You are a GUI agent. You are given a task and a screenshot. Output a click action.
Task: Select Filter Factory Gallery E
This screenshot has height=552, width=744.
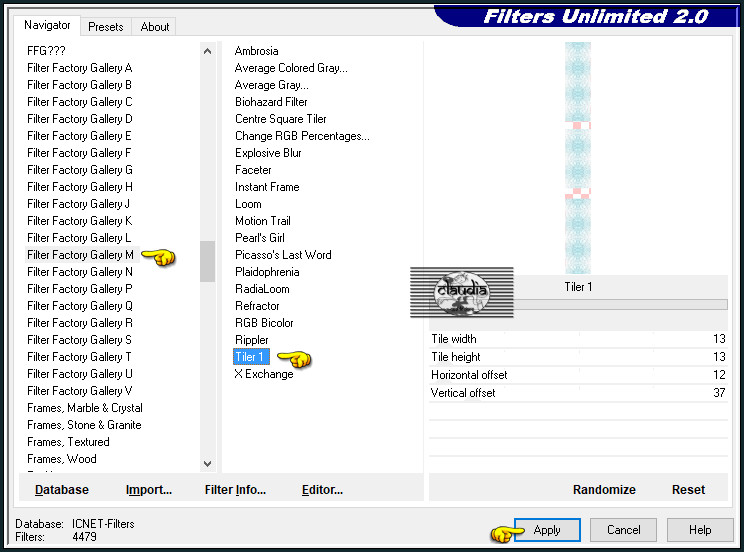click(x=79, y=136)
